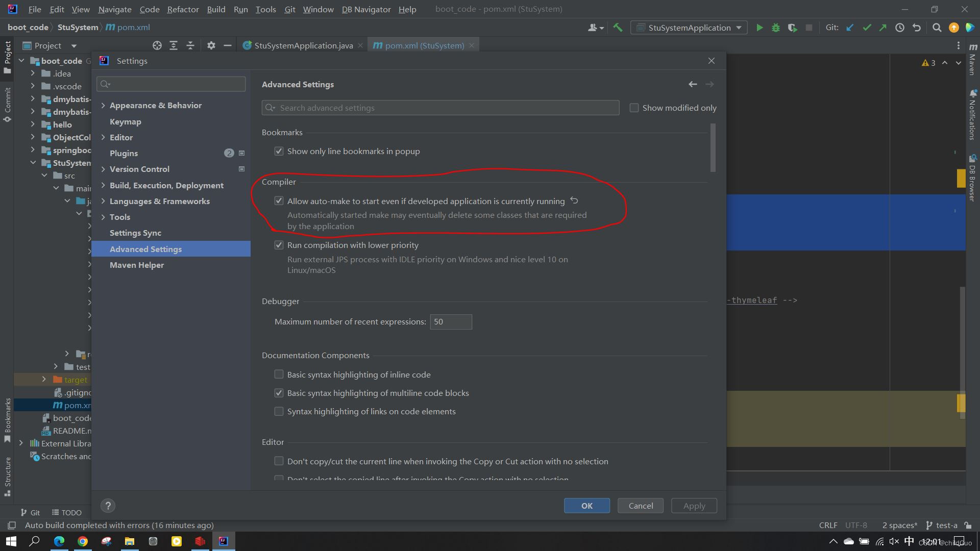980x551 pixels.
Task: Click the Debug bug icon
Action: 776,28
